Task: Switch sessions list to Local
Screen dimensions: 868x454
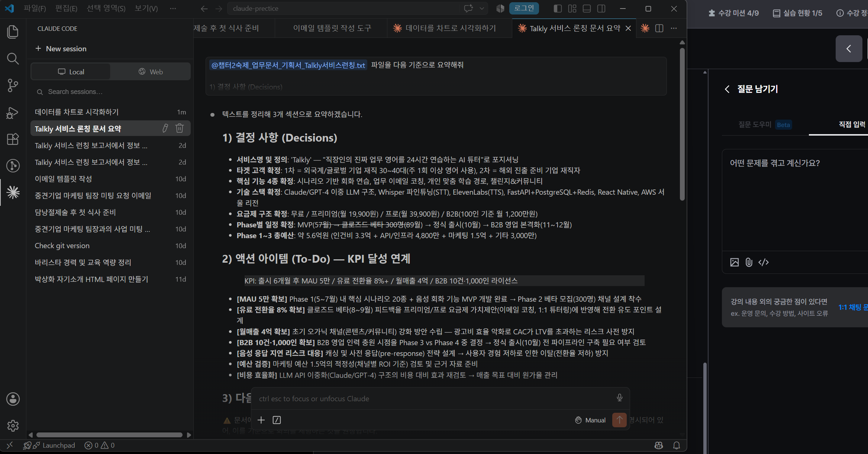Action: 71,72
